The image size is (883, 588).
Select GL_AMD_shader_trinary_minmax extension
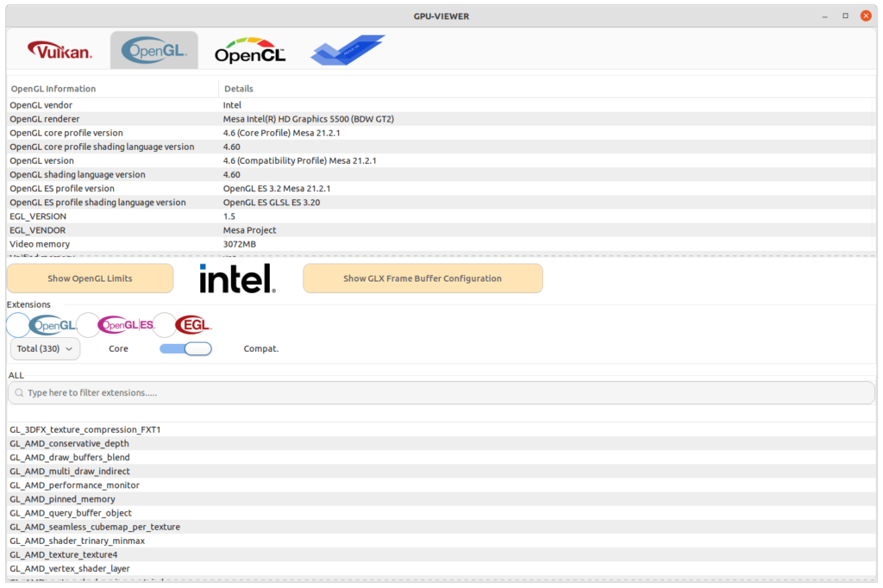coord(441,541)
